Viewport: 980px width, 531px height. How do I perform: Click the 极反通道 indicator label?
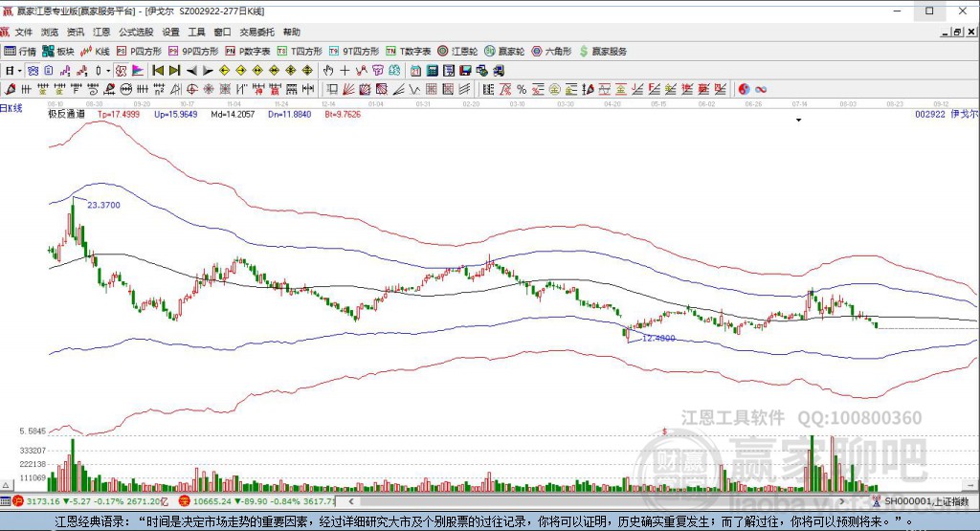[66, 114]
